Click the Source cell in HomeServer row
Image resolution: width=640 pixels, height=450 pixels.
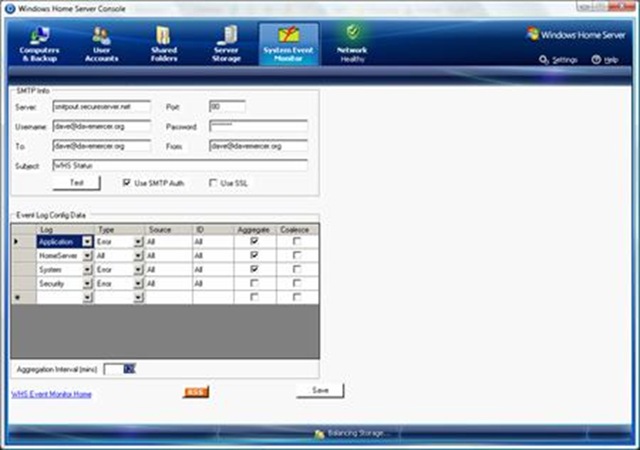169,256
